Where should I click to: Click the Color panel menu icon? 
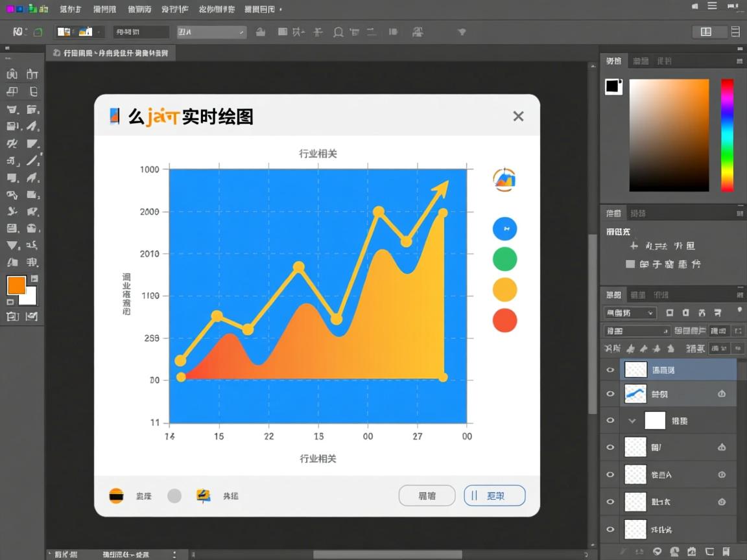point(739,60)
